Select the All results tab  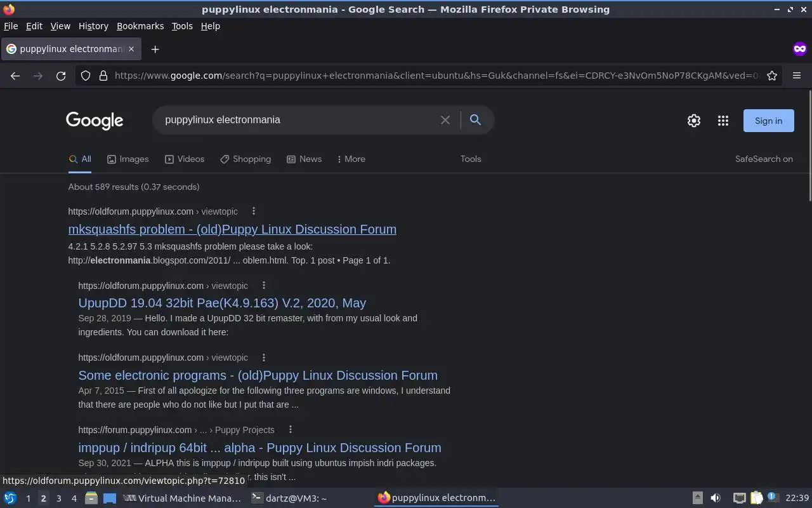pyautogui.click(x=80, y=159)
